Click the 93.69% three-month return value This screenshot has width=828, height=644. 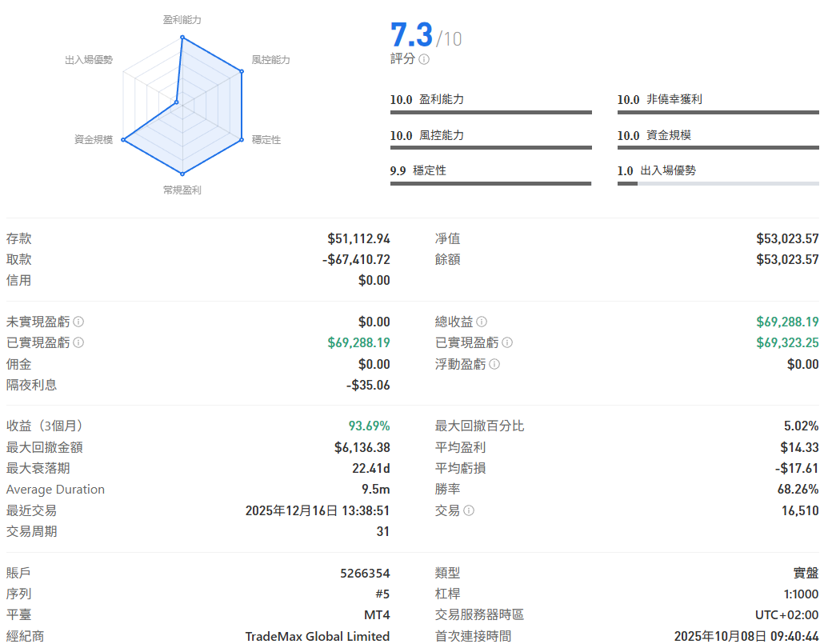point(369,426)
